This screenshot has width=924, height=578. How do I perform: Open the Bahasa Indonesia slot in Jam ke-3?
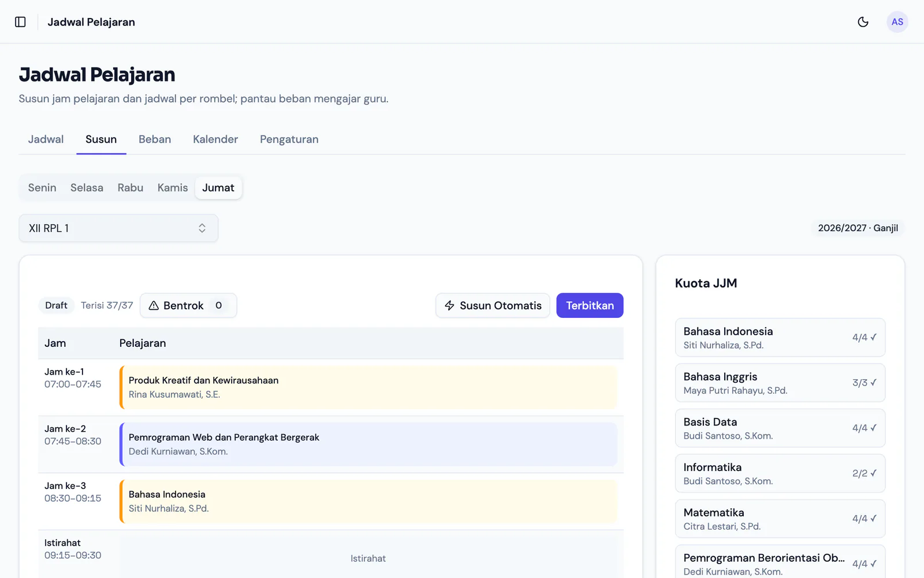(368, 501)
